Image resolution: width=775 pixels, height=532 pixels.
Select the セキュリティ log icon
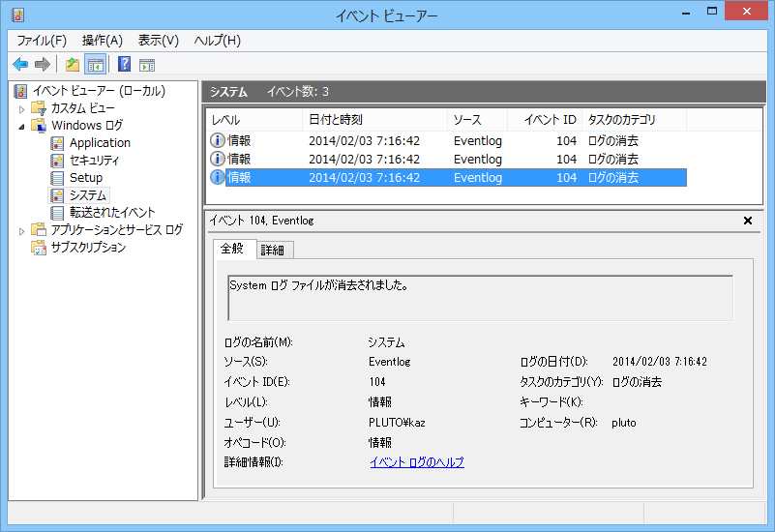(57, 161)
